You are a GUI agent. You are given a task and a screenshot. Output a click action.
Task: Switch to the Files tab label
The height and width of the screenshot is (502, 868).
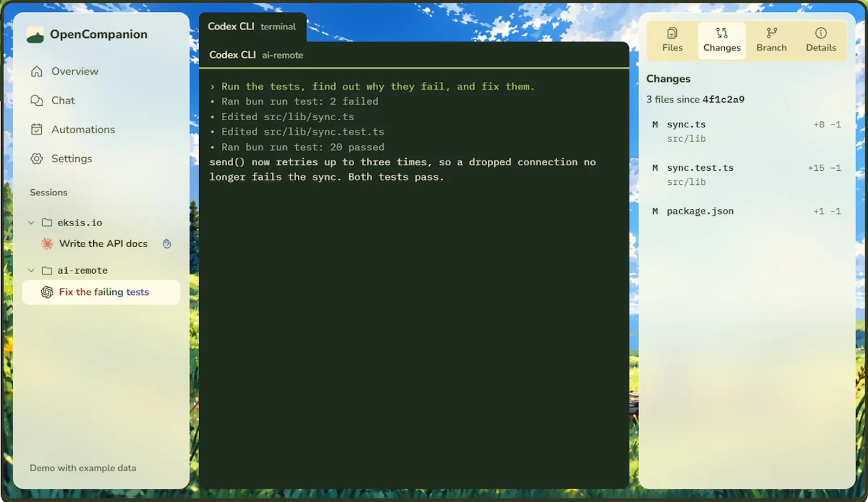click(x=672, y=48)
